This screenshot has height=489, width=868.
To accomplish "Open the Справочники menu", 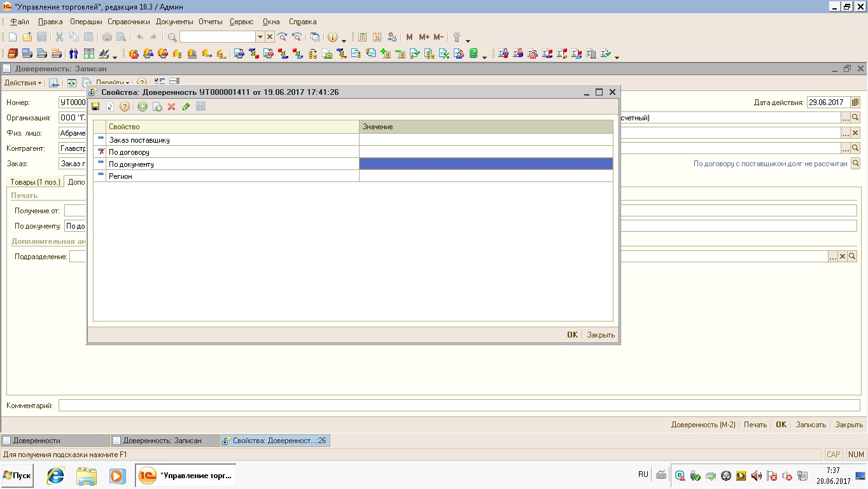I will pyautogui.click(x=129, y=22).
